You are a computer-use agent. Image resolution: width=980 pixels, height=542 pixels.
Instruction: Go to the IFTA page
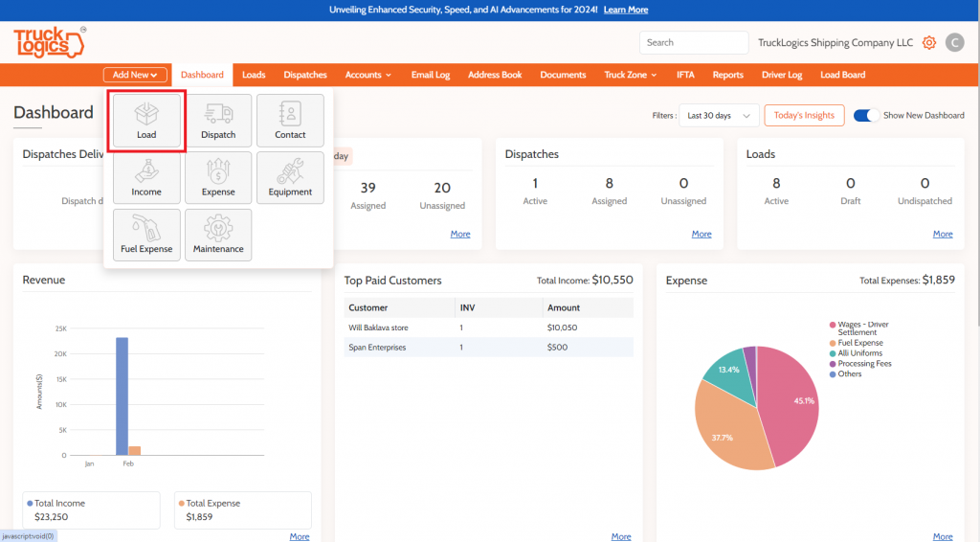[685, 75]
